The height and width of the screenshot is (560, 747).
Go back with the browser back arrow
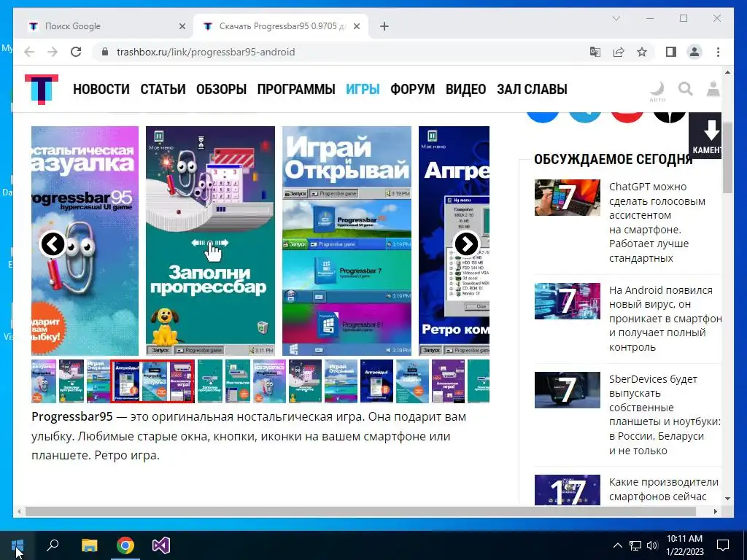tap(29, 52)
